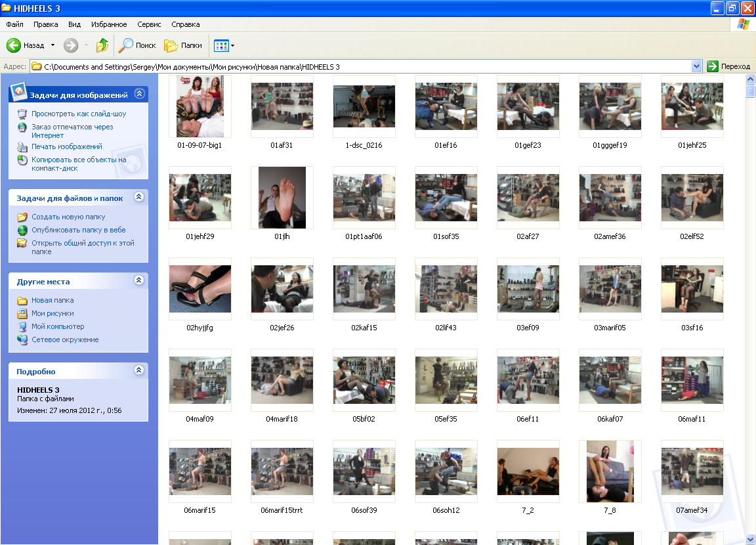Collapse the Подробно details panel
This screenshot has width=756, height=545.
click(139, 370)
